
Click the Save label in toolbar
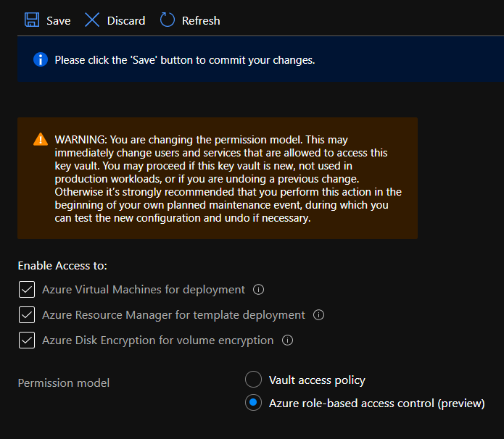[x=59, y=21]
